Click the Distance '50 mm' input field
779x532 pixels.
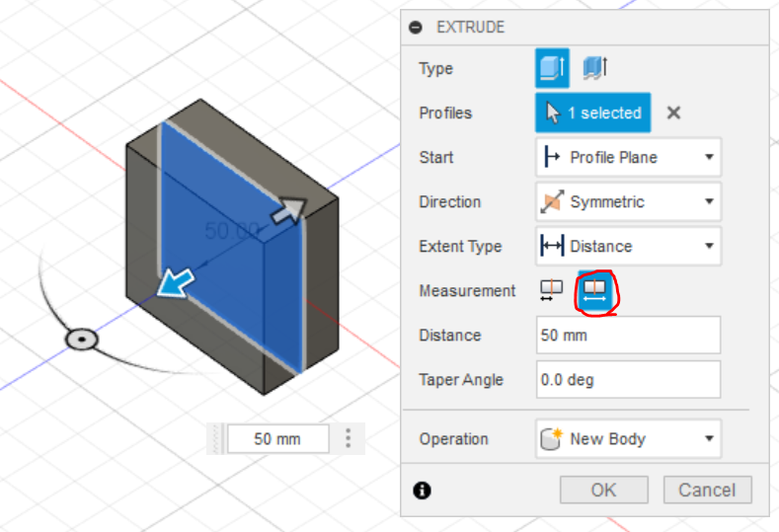click(629, 335)
